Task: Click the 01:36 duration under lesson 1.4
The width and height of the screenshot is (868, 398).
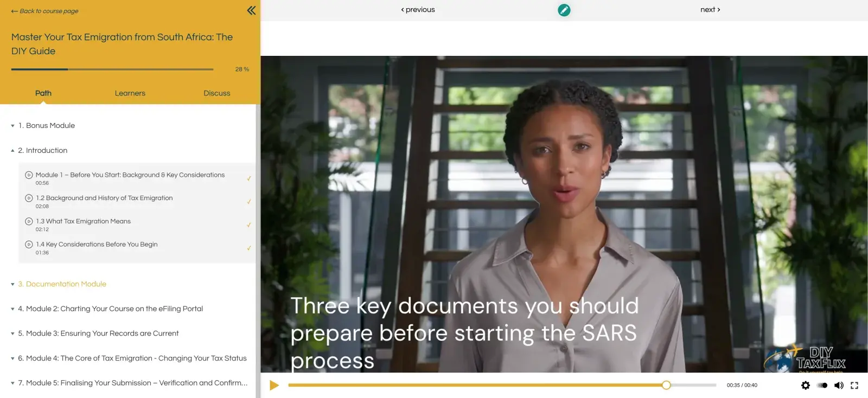Action: click(42, 253)
